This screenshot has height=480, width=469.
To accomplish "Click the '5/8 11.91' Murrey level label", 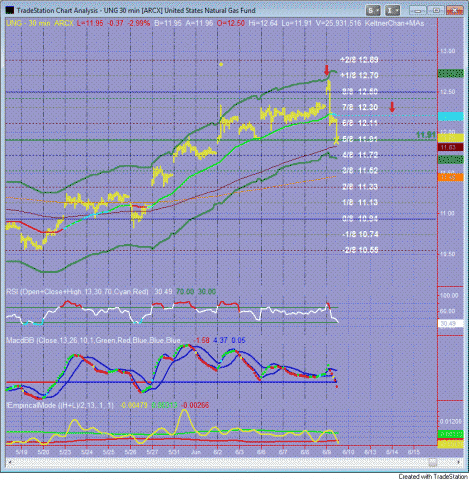I will click(x=360, y=139).
